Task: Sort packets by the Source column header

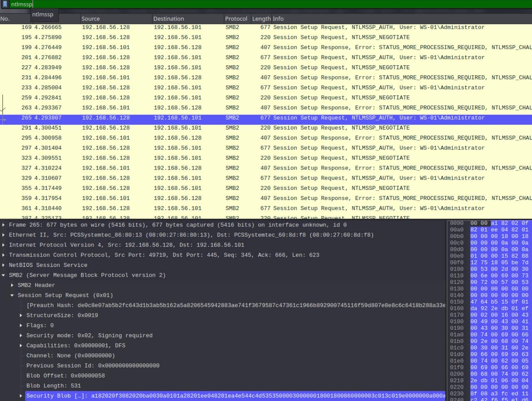Action: pos(116,18)
